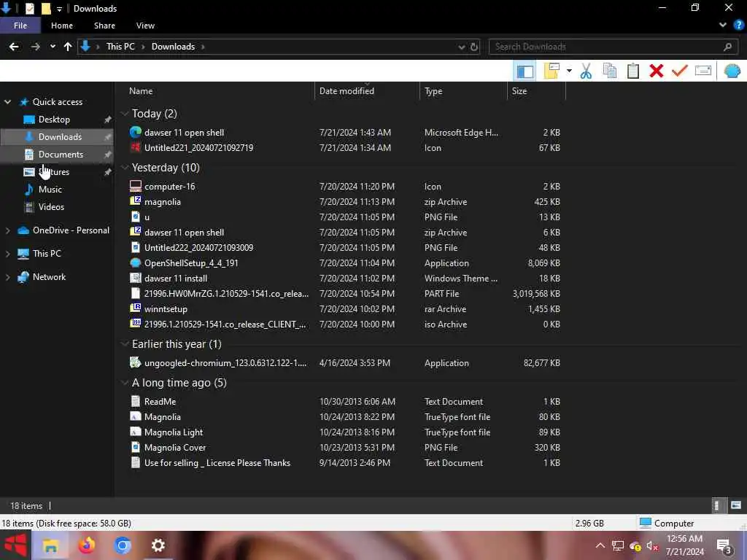747x560 pixels.
Task: Toggle the navigation pane toolbar button
Action: (x=525, y=71)
